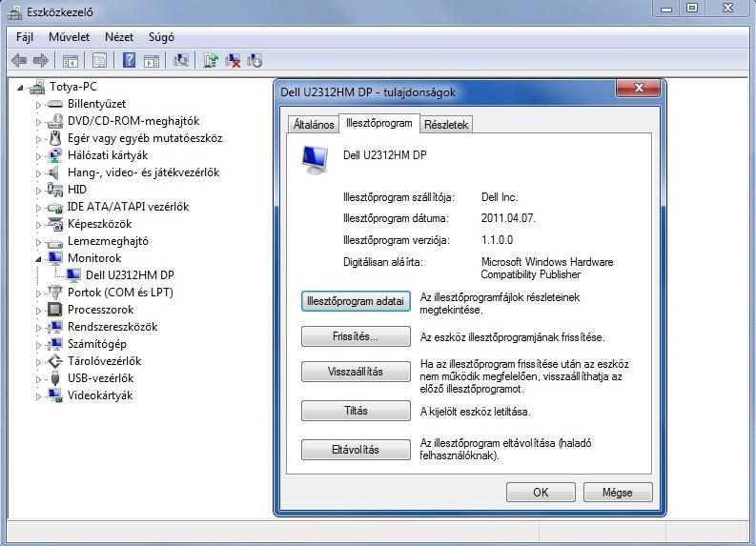The image size is (756, 546).
Task: Switch to the Általános tab
Action: pyautogui.click(x=314, y=124)
